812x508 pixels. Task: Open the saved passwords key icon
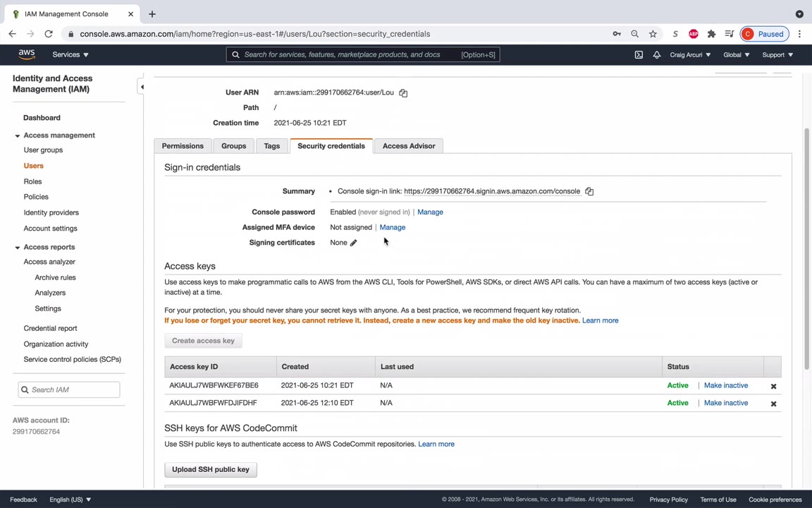click(617, 34)
